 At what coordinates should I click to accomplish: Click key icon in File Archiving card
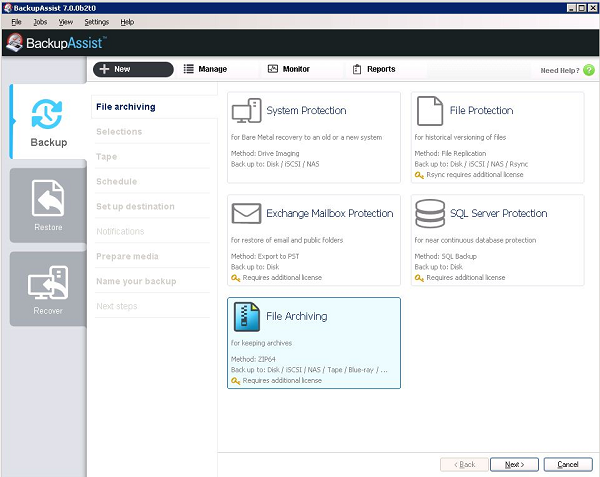235,381
